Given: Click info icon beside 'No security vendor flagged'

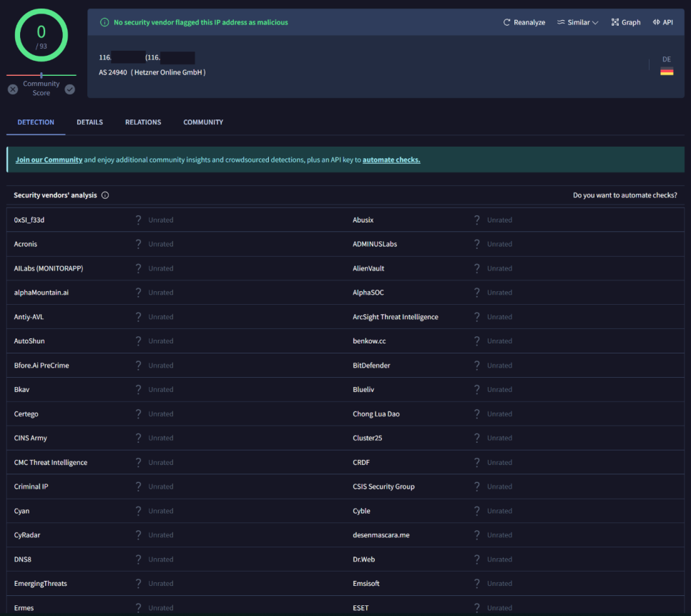Looking at the screenshot, I should [104, 22].
